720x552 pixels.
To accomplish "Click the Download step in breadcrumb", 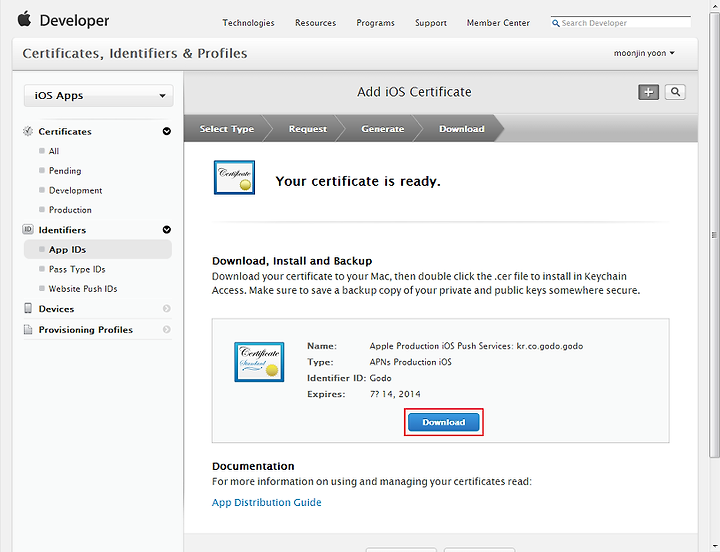I will (461, 129).
